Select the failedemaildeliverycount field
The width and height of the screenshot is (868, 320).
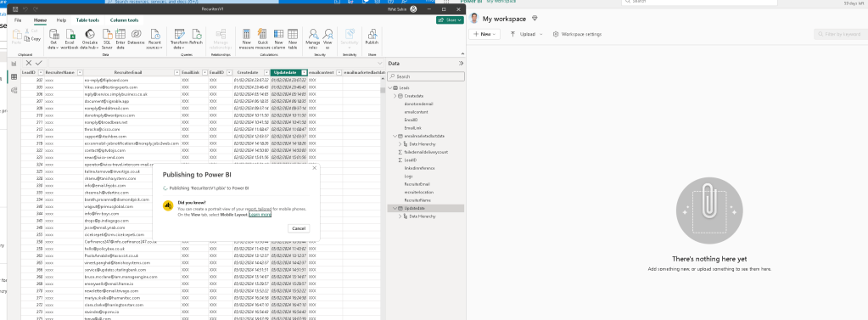pos(425,152)
